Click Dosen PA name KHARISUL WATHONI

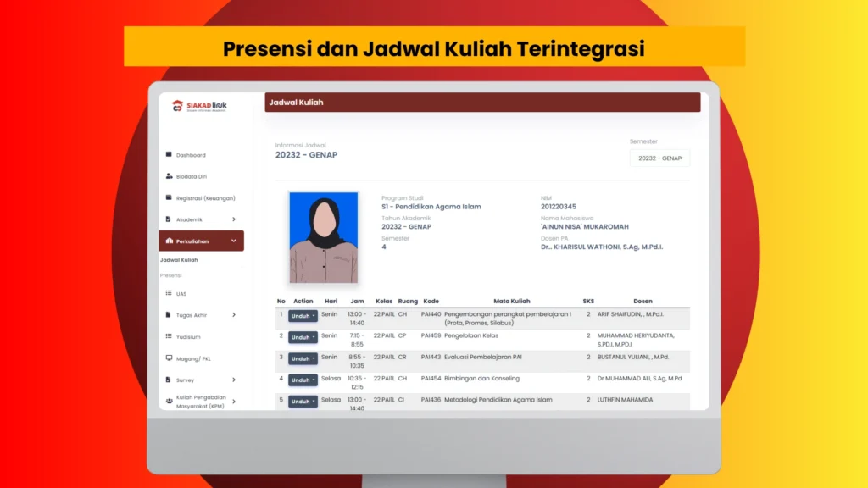click(601, 247)
